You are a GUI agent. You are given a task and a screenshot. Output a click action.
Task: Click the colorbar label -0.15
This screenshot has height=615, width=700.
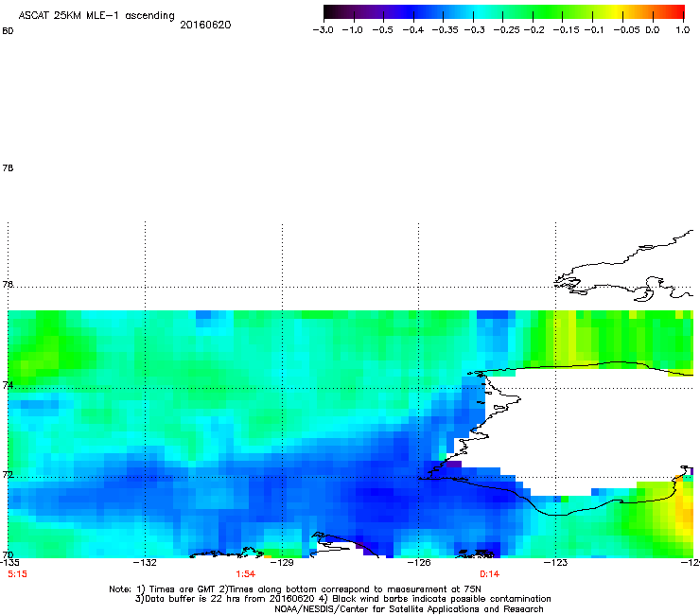566,30
